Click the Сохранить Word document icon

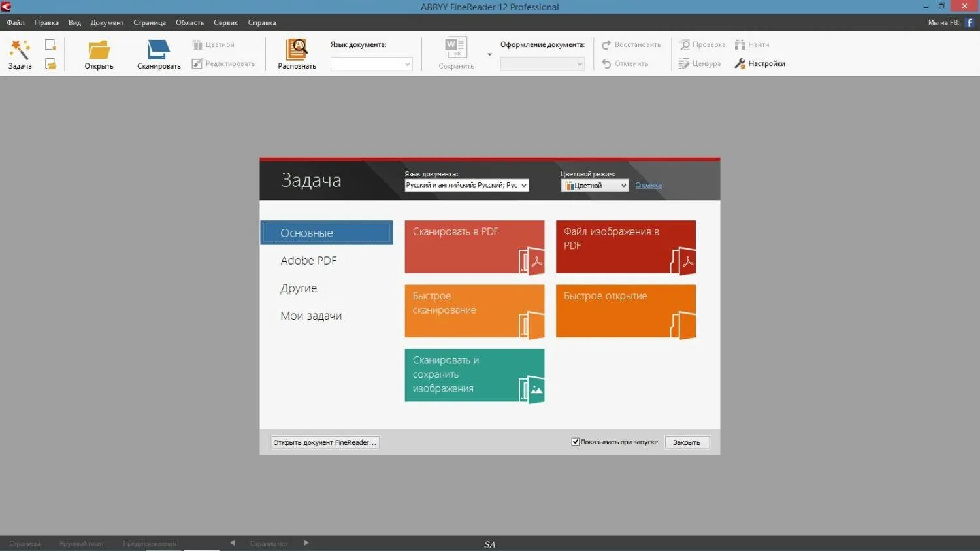click(456, 48)
